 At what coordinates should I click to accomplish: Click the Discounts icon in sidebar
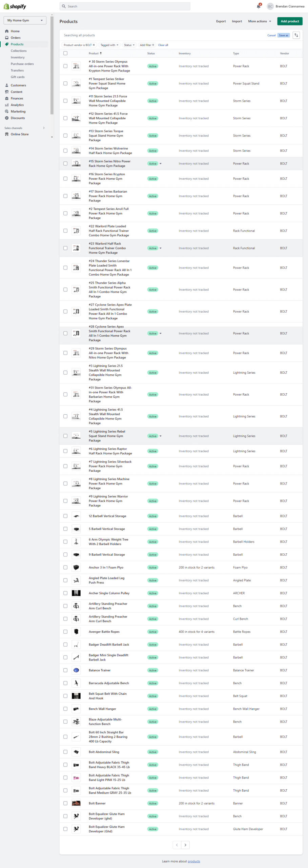[x=7, y=118]
